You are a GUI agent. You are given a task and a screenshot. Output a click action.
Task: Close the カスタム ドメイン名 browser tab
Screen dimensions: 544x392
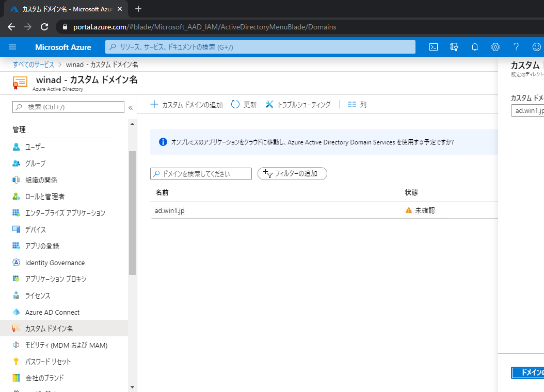pyautogui.click(x=120, y=9)
